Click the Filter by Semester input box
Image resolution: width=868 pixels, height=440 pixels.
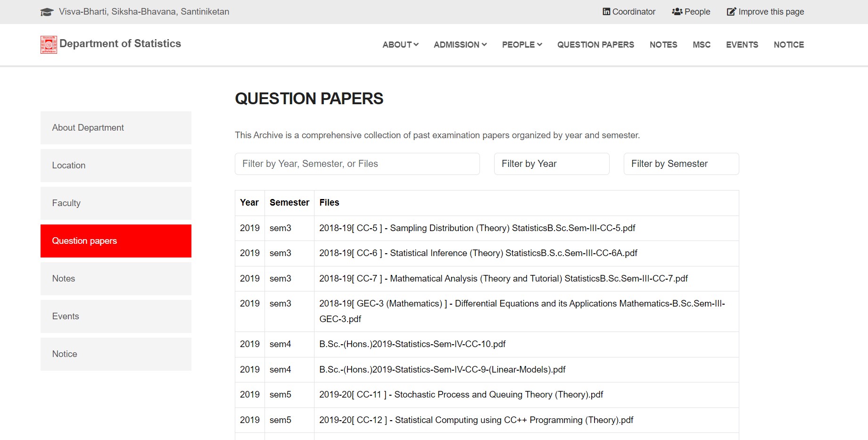[681, 164]
